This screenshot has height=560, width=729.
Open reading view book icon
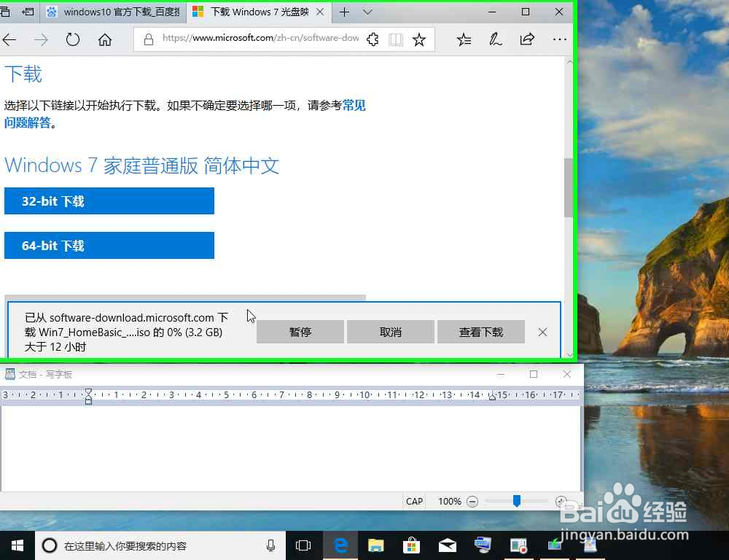[x=396, y=39]
